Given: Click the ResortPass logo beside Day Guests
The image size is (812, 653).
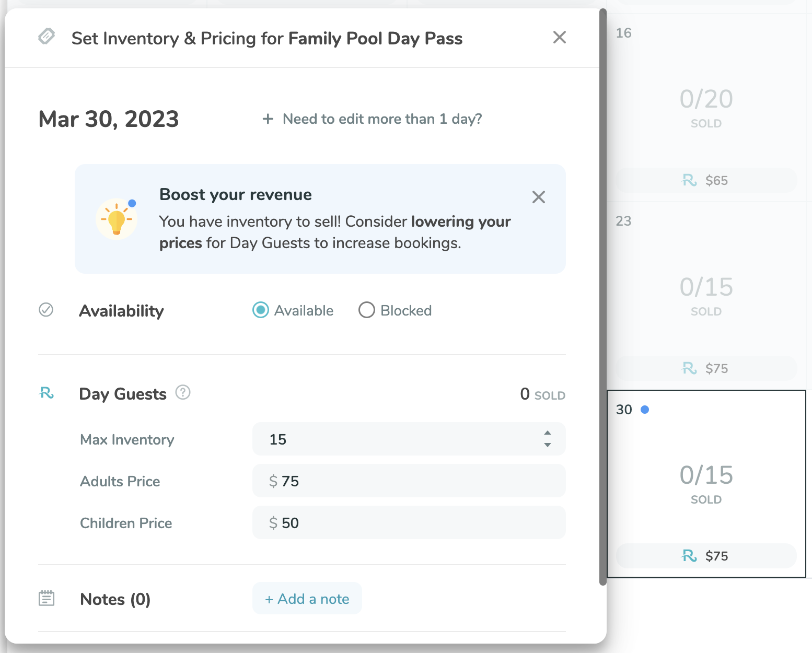Looking at the screenshot, I should click(47, 393).
